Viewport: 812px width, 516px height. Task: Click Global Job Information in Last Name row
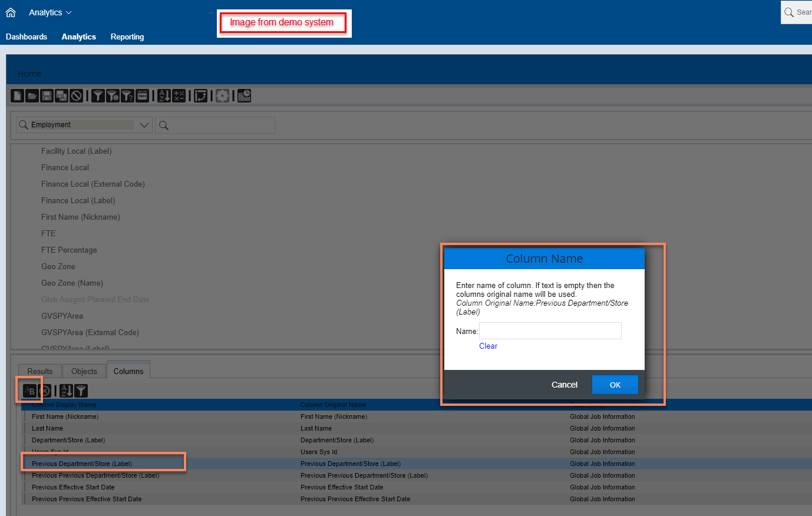click(x=602, y=428)
